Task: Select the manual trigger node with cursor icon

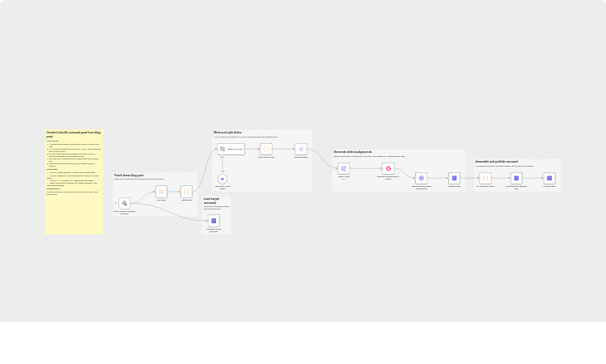Action: coord(125,203)
